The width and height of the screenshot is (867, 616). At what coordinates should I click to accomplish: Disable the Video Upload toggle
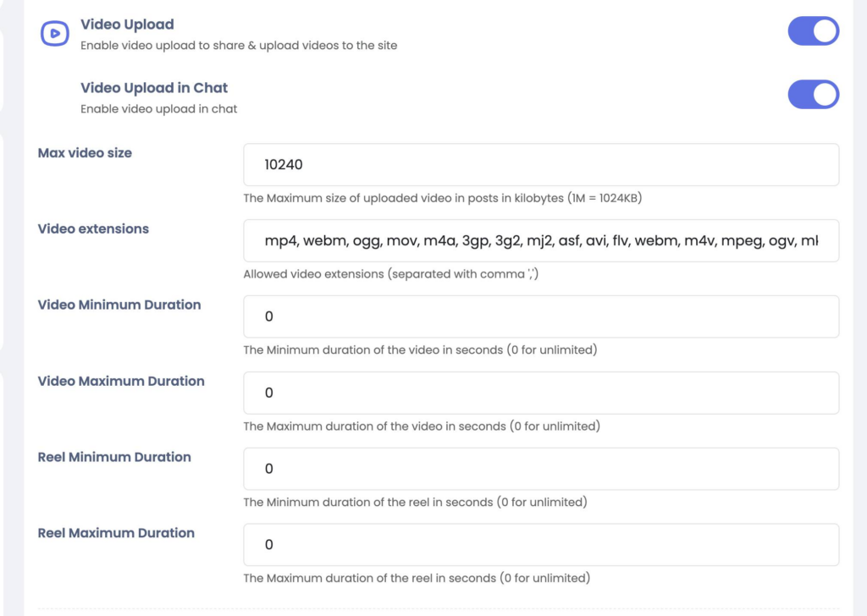coord(813,32)
